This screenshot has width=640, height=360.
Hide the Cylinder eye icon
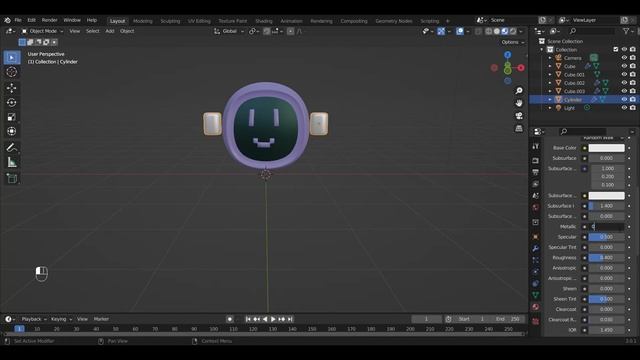(x=624, y=100)
